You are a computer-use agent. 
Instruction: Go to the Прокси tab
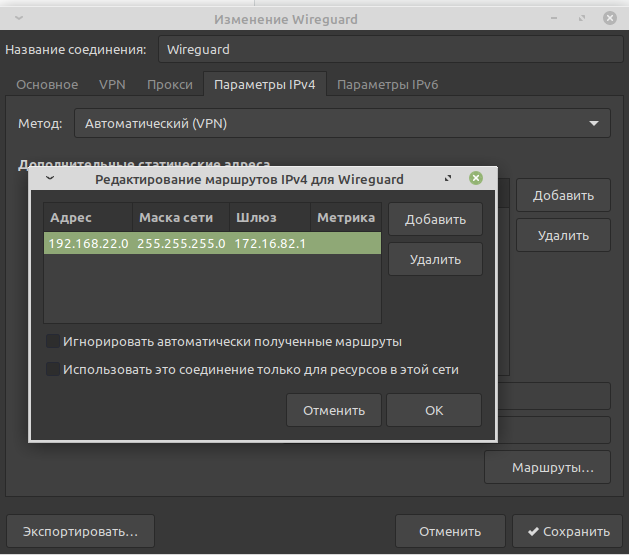pos(169,85)
